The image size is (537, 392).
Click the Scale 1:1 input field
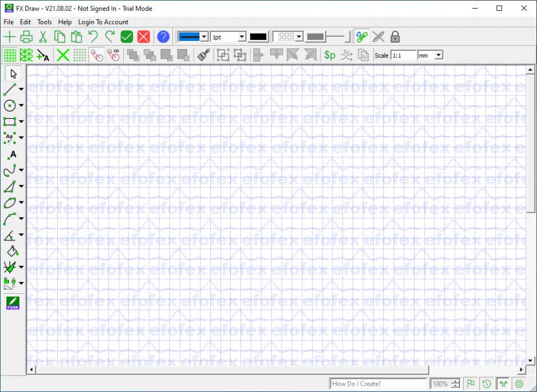point(404,55)
